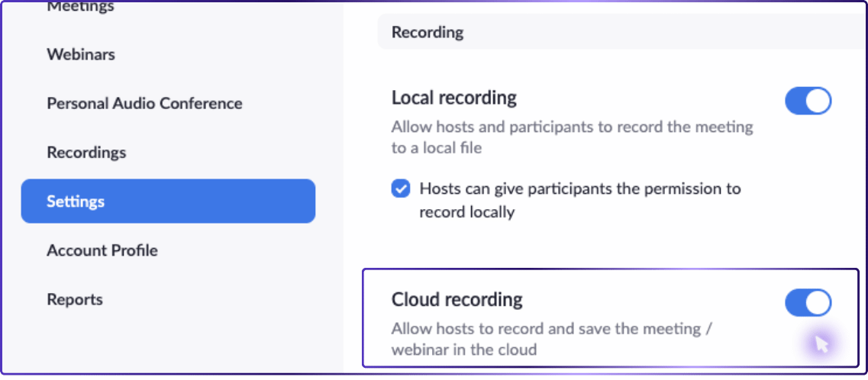Click the partially visible Meetings sidebar item
Image resolution: width=868 pixels, height=380 pixels.
click(80, 8)
